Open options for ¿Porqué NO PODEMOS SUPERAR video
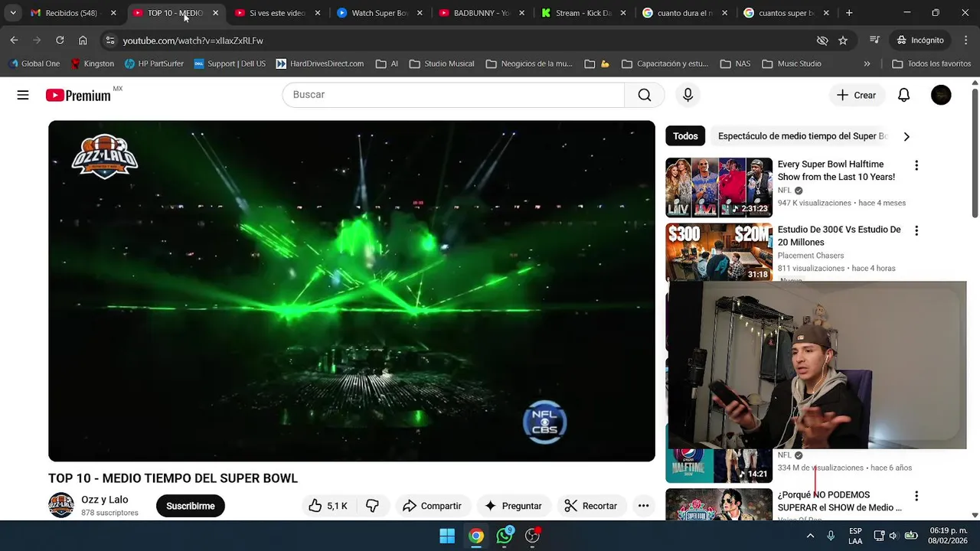 [916, 496]
